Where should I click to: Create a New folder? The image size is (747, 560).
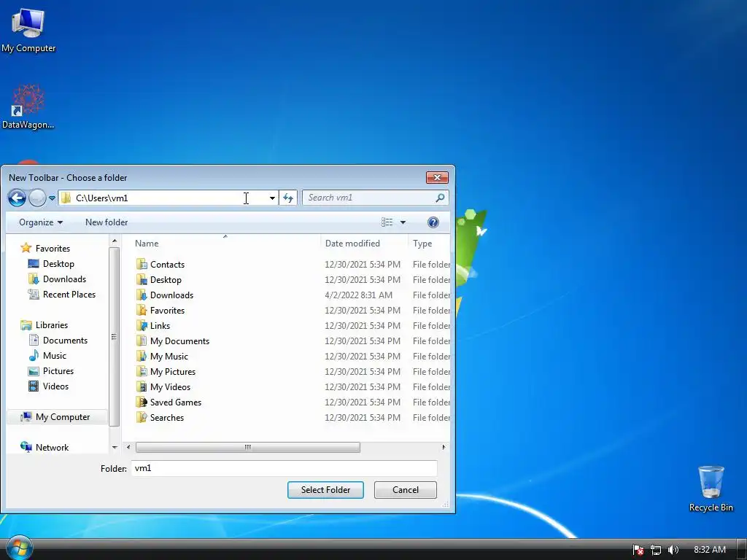coord(107,222)
